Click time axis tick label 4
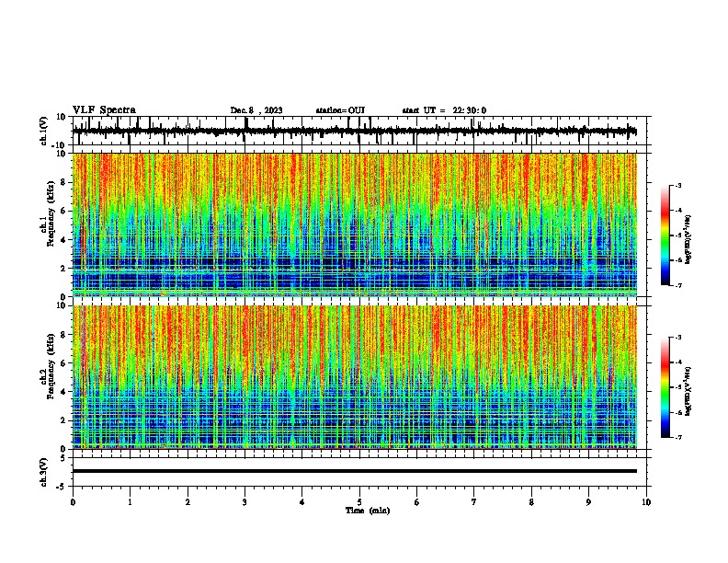The height and width of the screenshot is (563, 728). 302,502
